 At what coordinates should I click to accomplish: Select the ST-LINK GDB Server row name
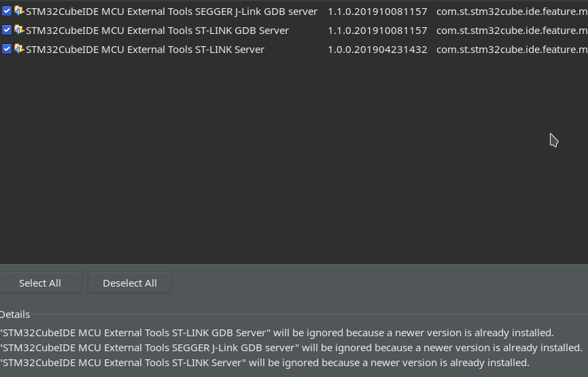[157, 31]
